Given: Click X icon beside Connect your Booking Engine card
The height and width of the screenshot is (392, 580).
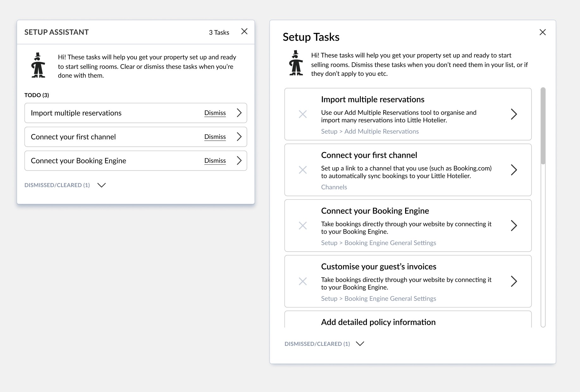Looking at the screenshot, I should [x=303, y=225].
